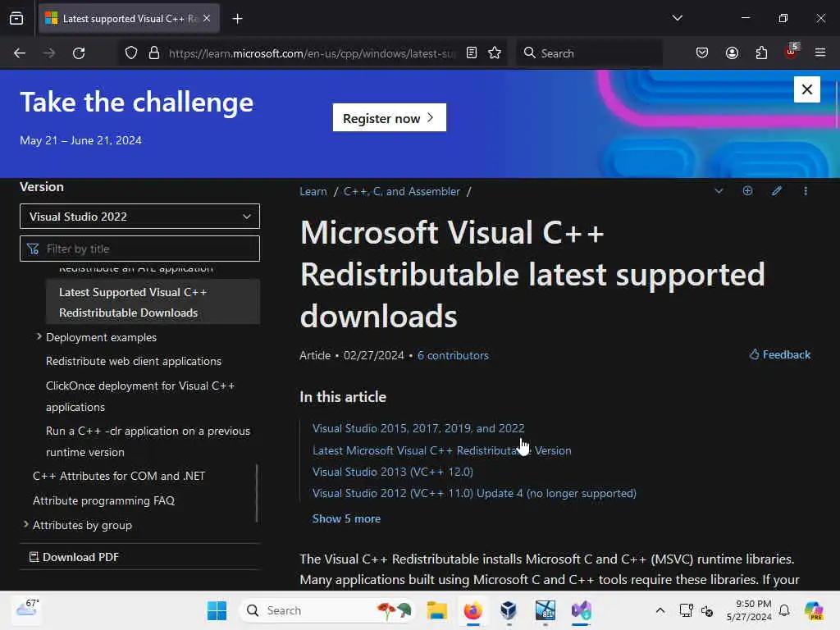This screenshot has height=630, width=840.
Task: Click the taskbar Search box
Action: (326, 610)
